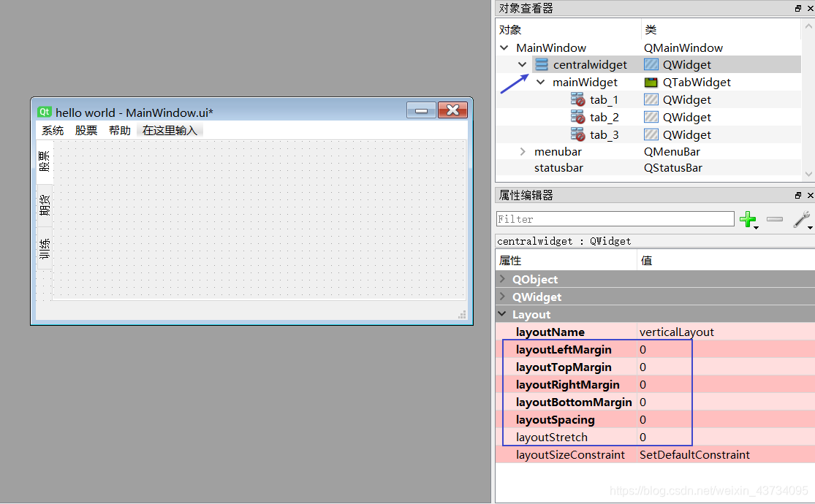The width and height of the screenshot is (815, 504).
Task: Collapse the mainWidget tree node
Action: pyautogui.click(x=541, y=82)
